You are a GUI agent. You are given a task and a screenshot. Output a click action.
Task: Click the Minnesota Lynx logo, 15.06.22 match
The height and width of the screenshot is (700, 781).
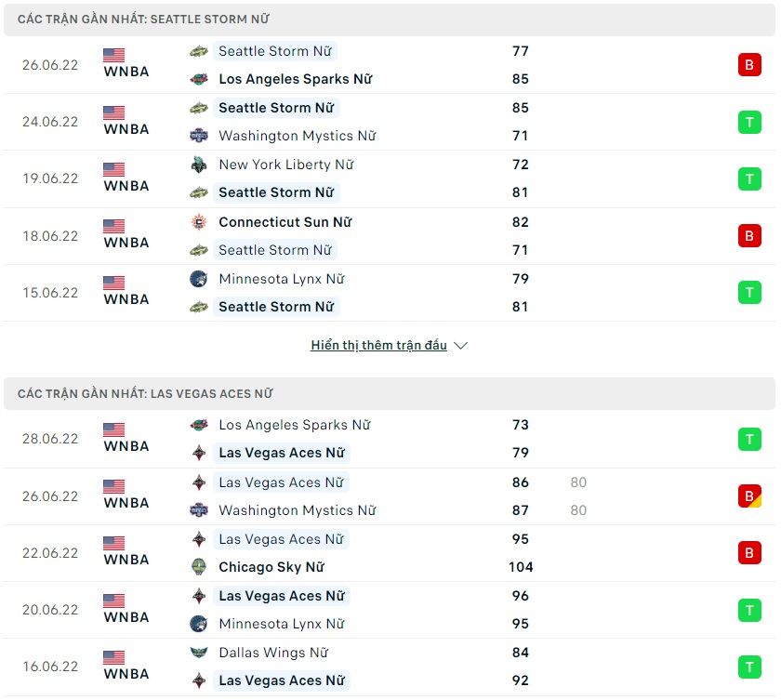pyautogui.click(x=199, y=279)
